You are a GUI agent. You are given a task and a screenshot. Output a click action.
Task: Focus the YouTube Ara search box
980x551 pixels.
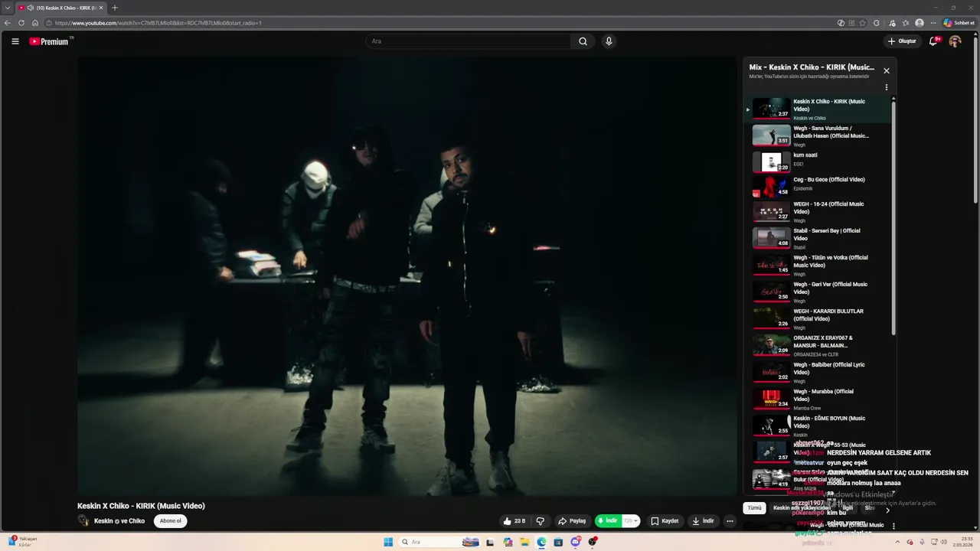[468, 41]
